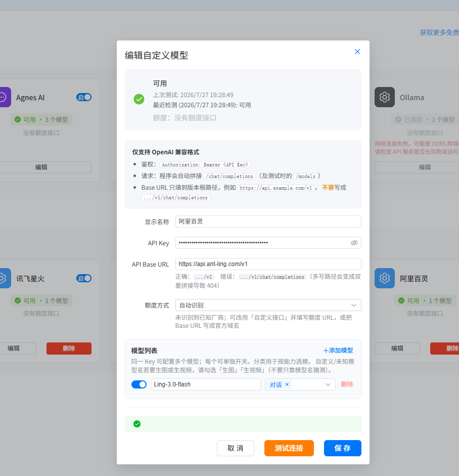
Task: Toggle the Agnes AI enable switch
Action: [84, 97]
